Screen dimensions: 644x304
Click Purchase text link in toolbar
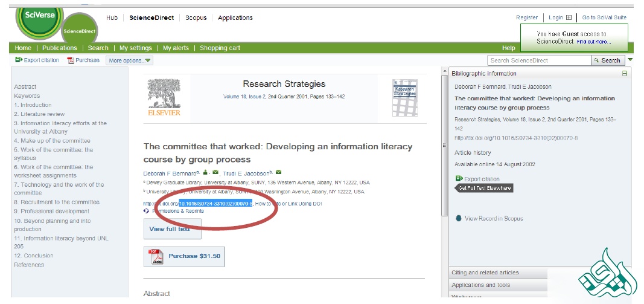point(88,60)
